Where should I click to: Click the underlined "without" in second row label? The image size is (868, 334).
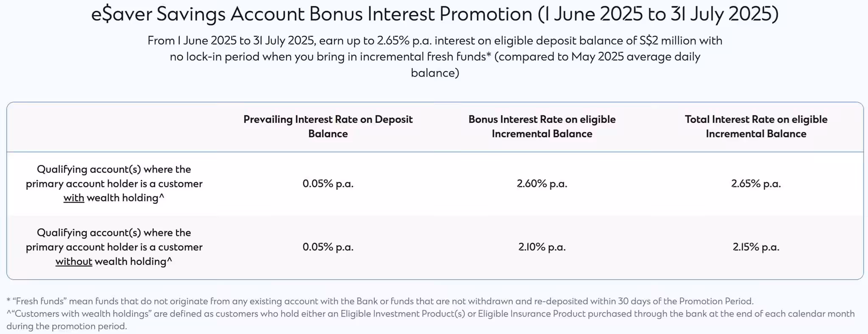click(x=74, y=262)
